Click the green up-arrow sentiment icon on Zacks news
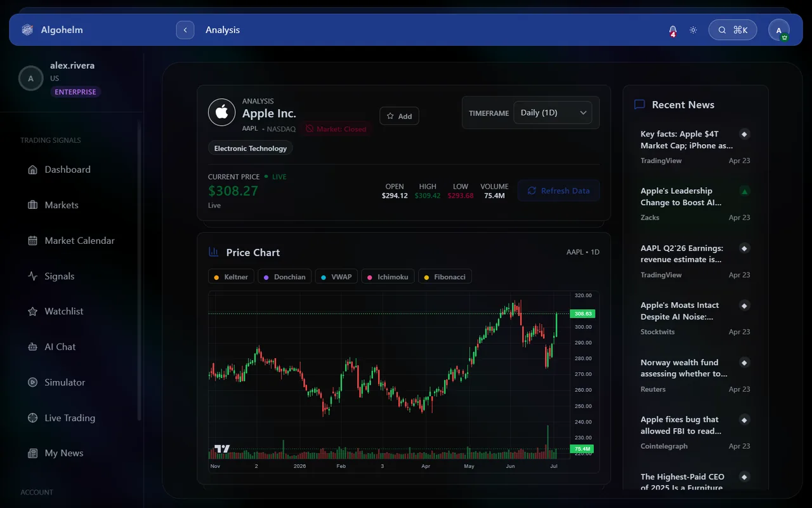 745,191
